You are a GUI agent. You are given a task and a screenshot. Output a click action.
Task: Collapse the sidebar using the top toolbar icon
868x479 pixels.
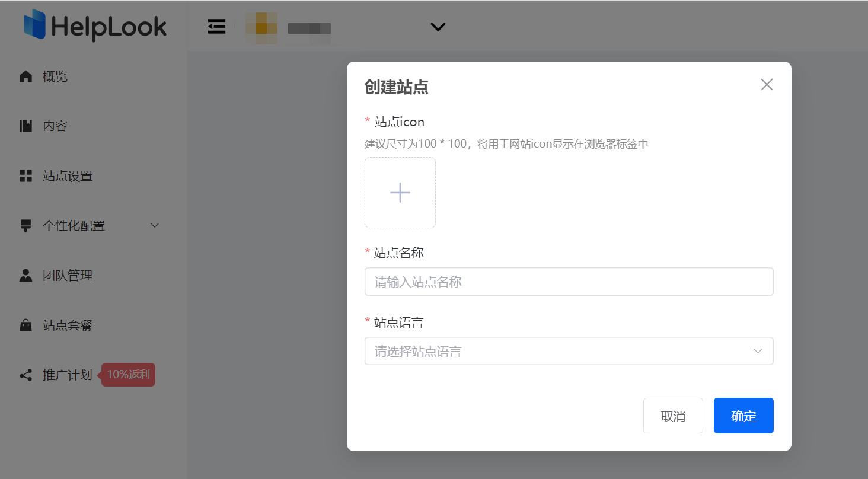coord(216,26)
